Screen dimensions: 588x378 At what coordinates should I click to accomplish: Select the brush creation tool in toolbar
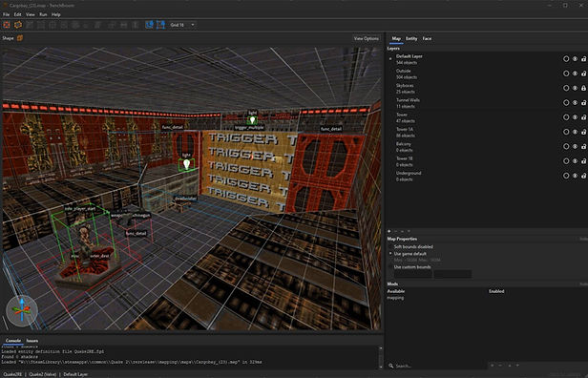pos(7,25)
